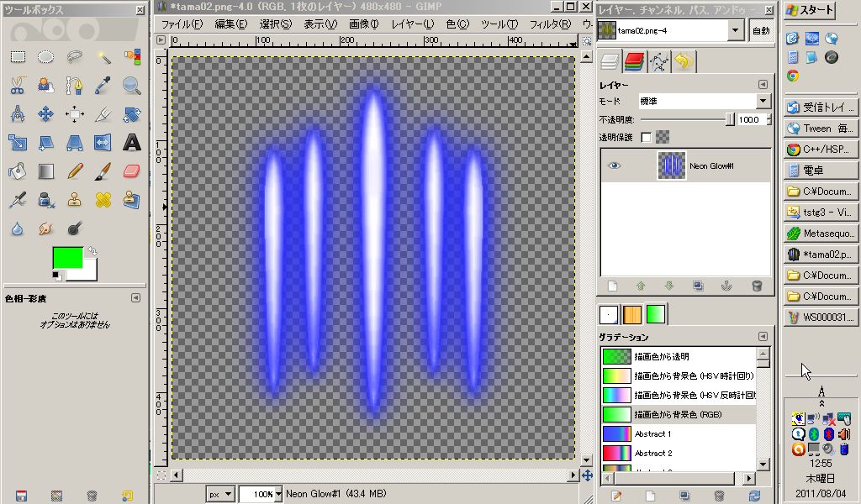This screenshot has height=504, width=861.
Task: Swap foreground and background colors arrow
Action: (92, 251)
